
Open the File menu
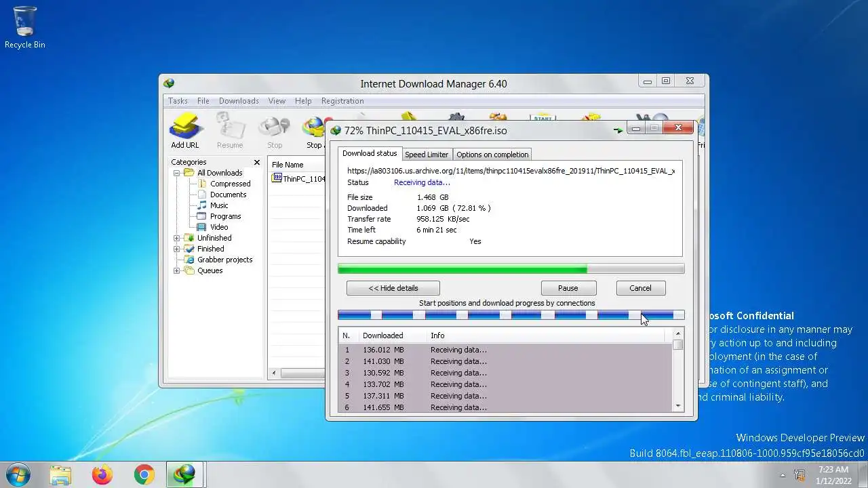(x=203, y=101)
